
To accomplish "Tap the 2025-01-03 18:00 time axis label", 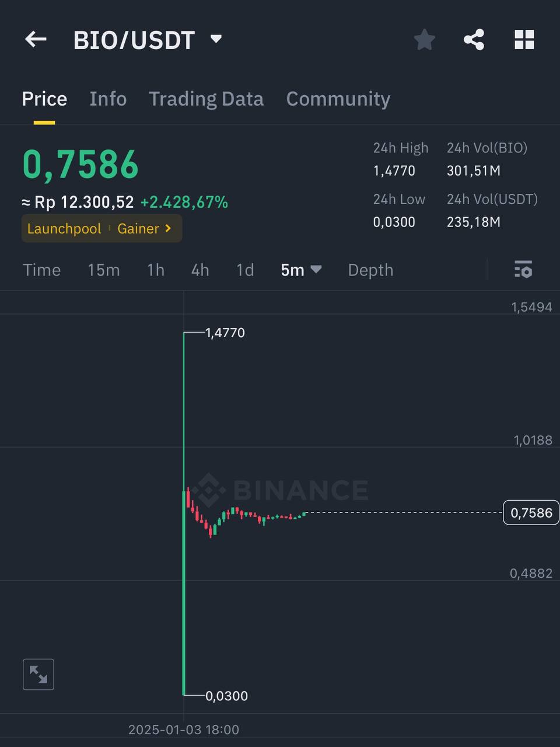I will pyautogui.click(x=184, y=729).
